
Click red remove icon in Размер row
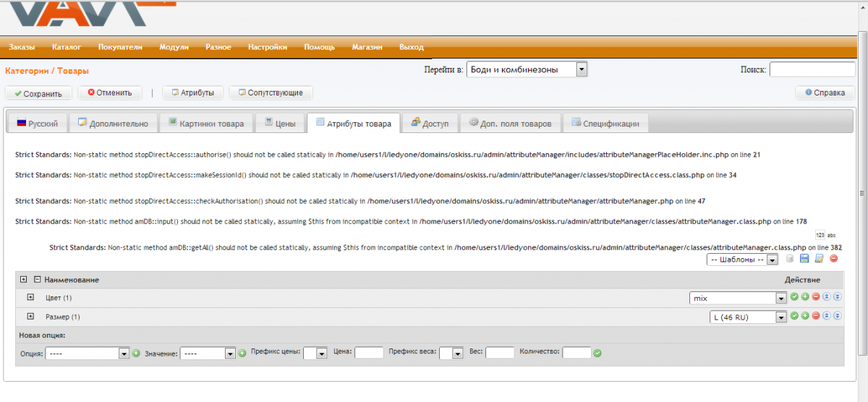[816, 316]
